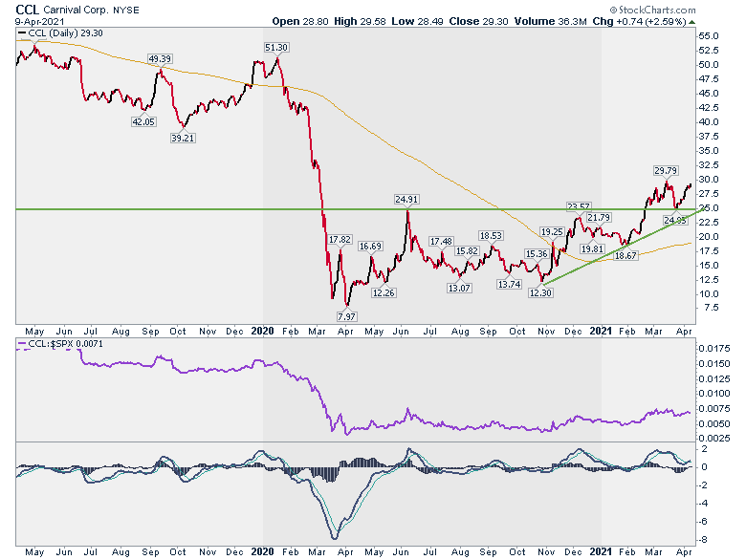The image size is (746, 560).
Task: Click the 0.0150 tick on the ratio axis
Action: coord(714,364)
